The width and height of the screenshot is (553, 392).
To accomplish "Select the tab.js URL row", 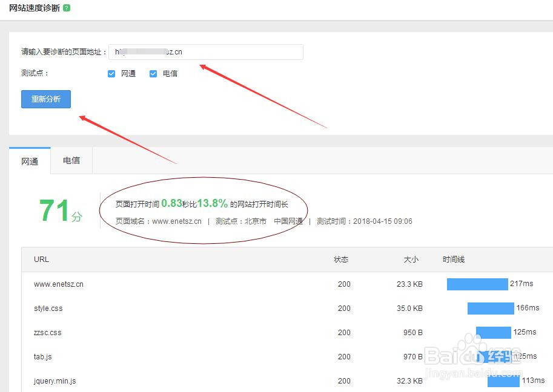I will tap(287, 356).
